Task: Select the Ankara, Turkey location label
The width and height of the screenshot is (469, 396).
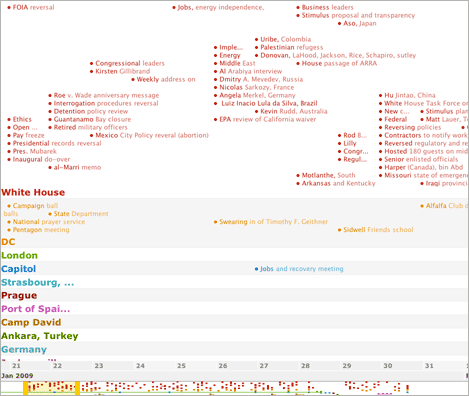Action: [40, 336]
